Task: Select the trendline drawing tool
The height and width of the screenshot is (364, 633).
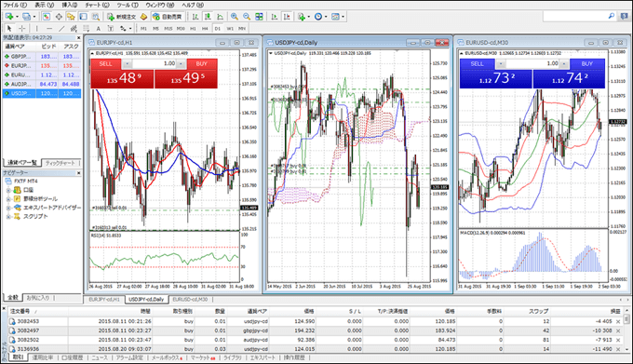Action: tap(61, 28)
